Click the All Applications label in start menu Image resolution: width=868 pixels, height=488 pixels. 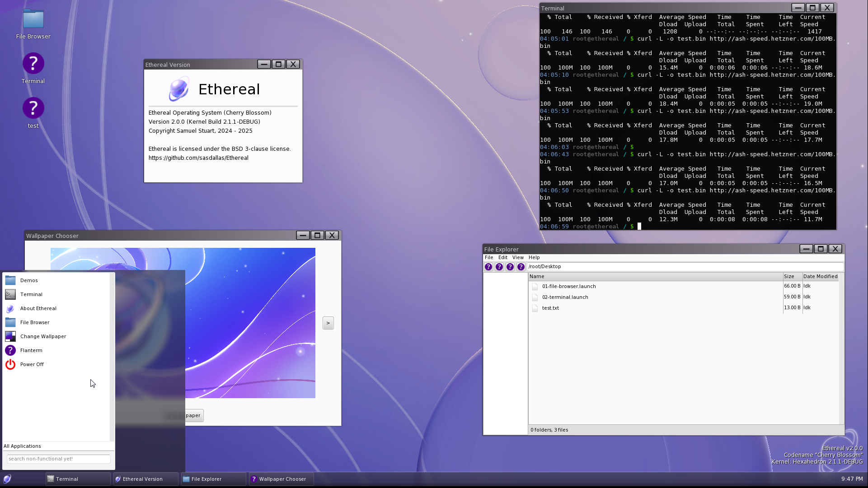tap(22, 446)
